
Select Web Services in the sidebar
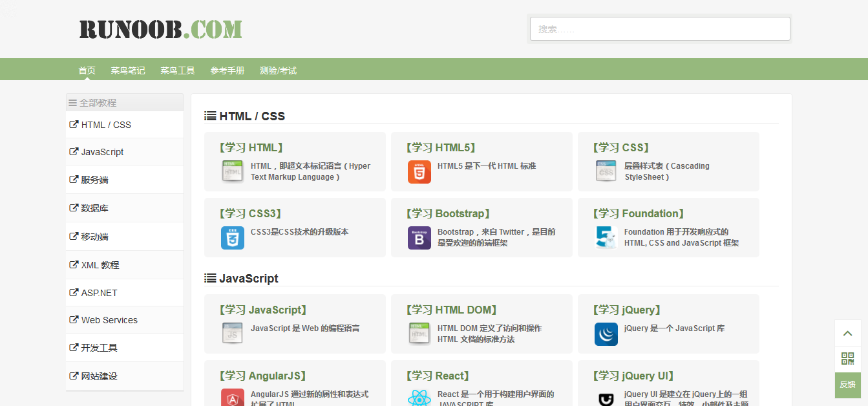[125, 320]
